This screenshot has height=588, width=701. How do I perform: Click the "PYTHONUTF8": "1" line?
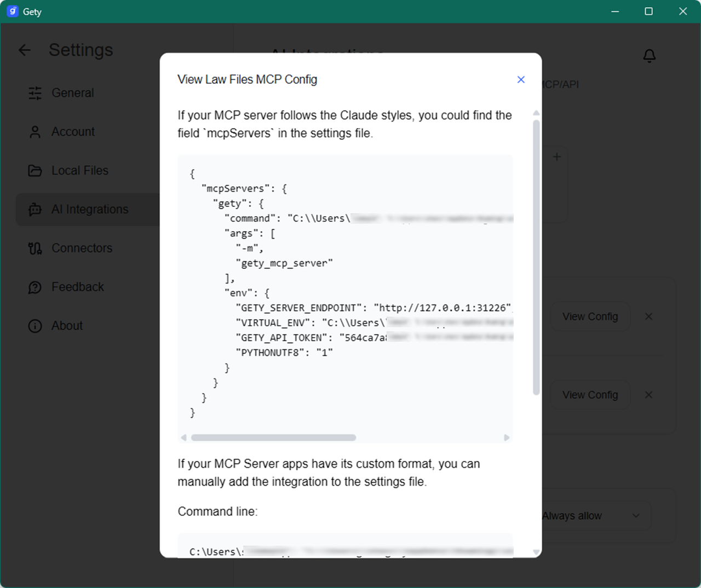click(x=284, y=353)
